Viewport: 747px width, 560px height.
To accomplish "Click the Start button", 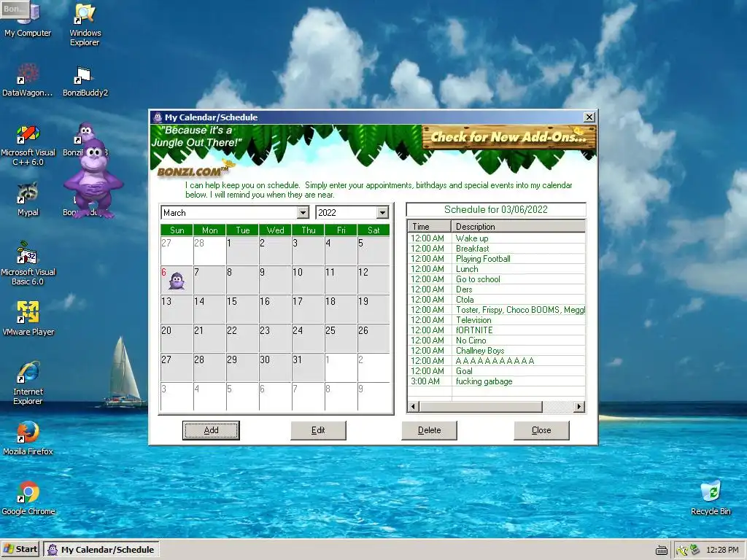I will click(20, 549).
